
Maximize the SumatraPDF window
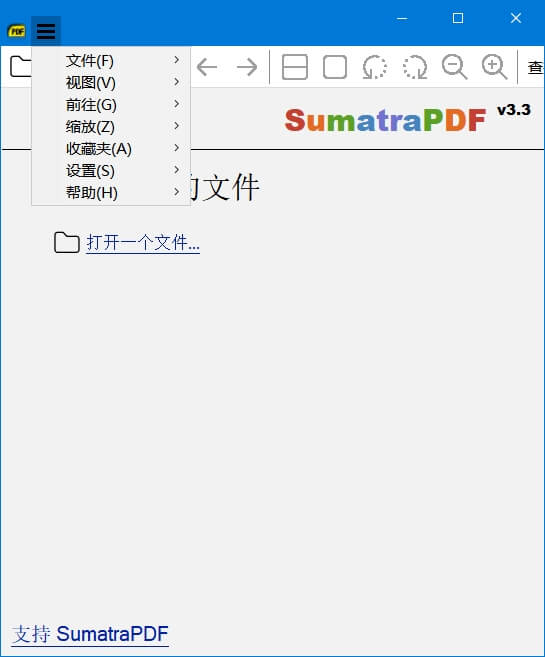(x=458, y=18)
